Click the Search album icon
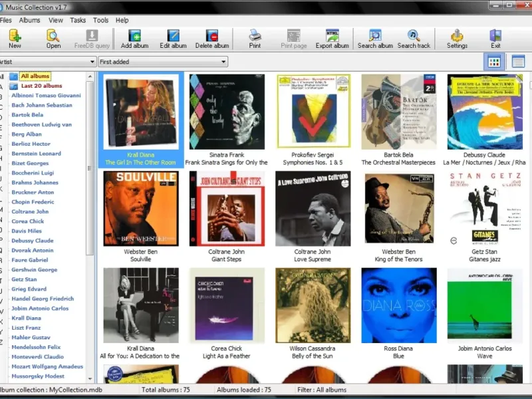This screenshot has width=532, height=399. (x=375, y=35)
